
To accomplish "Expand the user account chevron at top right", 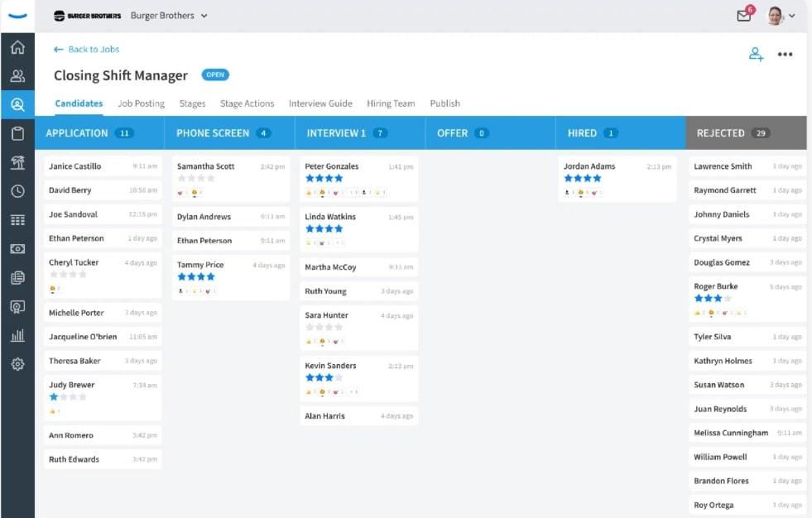I will [793, 15].
